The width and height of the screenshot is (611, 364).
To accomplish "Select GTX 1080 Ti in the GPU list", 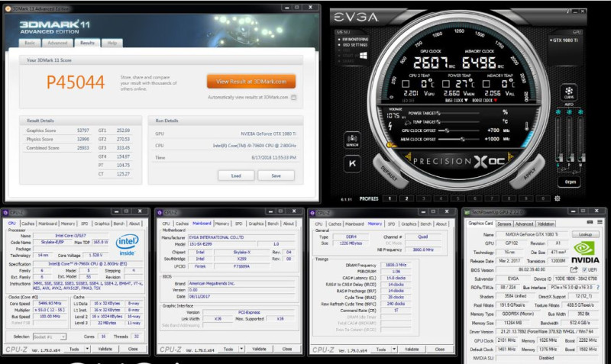I will click(x=564, y=40).
